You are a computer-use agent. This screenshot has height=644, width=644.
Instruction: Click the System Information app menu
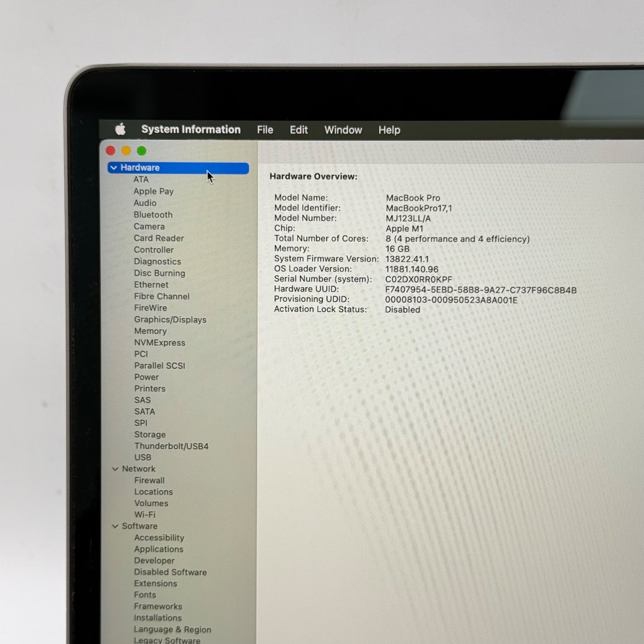click(191, 130)
